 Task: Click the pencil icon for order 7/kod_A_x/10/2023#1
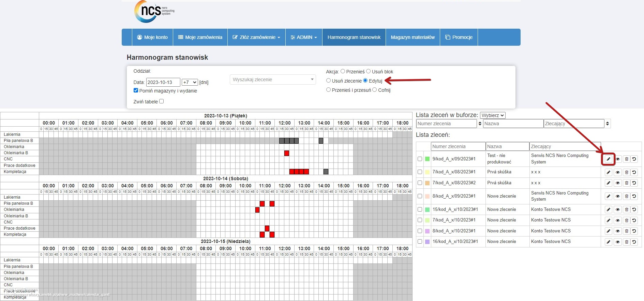(x=608, y=220)
